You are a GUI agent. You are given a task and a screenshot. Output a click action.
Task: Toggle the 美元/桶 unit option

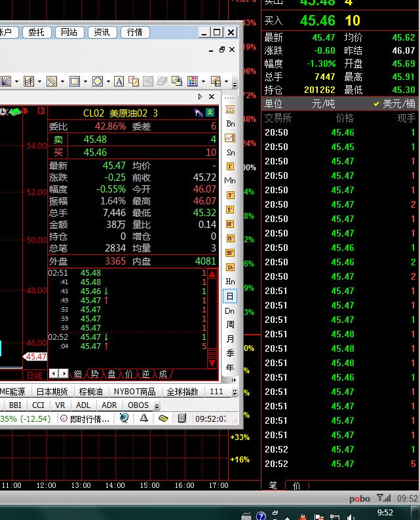[394, 103]
